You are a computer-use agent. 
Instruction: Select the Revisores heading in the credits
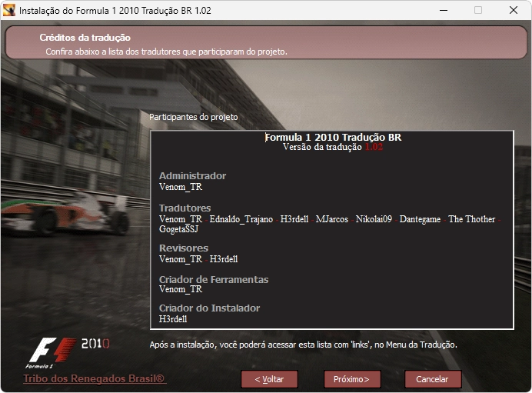tap(184, 248)
